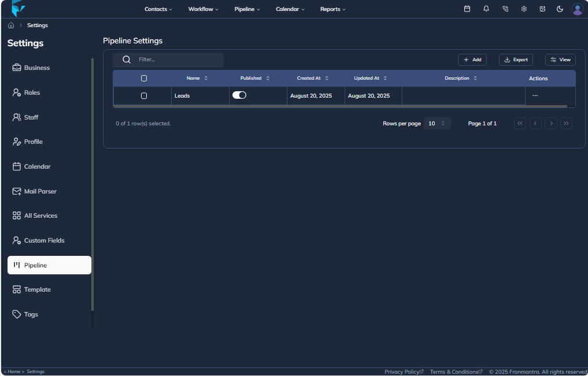Open the Mail Parser section

tap(40, 191)
